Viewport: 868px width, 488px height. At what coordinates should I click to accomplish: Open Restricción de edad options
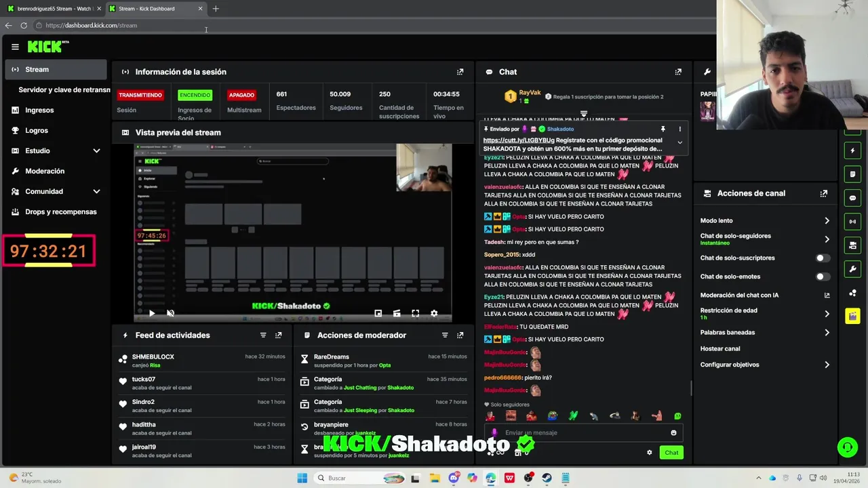[x=765, y=313]
